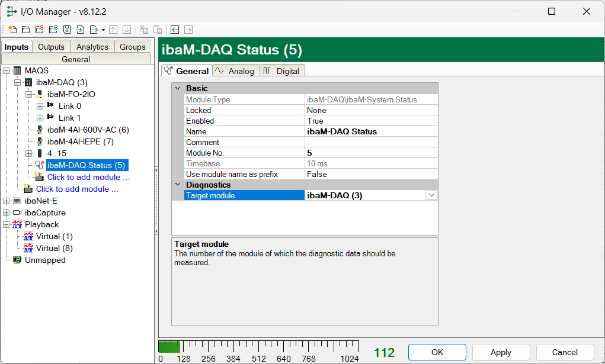The height and width of the screenshot is (364, 605).
Task: Click the green back arrow icon
Action: (175, 30)
